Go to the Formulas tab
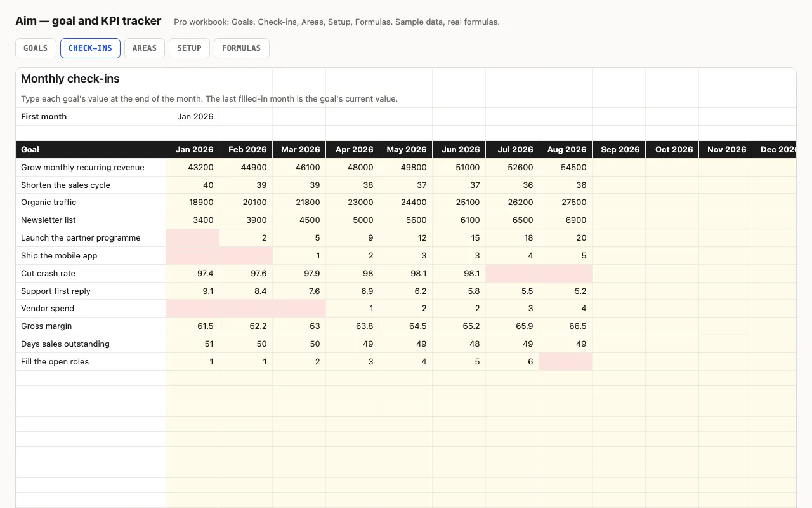812x508 pixels. pyautogui.click(x=242, y=48)
